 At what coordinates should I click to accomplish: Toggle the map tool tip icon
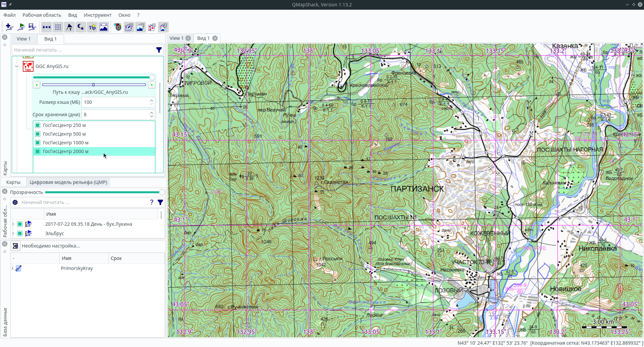92,27
